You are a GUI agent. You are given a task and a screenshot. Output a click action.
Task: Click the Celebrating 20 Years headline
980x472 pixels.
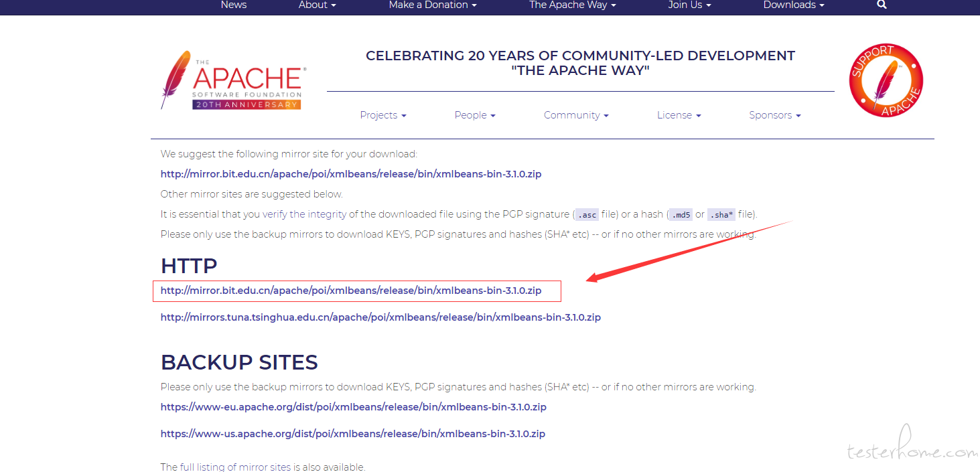(x=580, y=63)
